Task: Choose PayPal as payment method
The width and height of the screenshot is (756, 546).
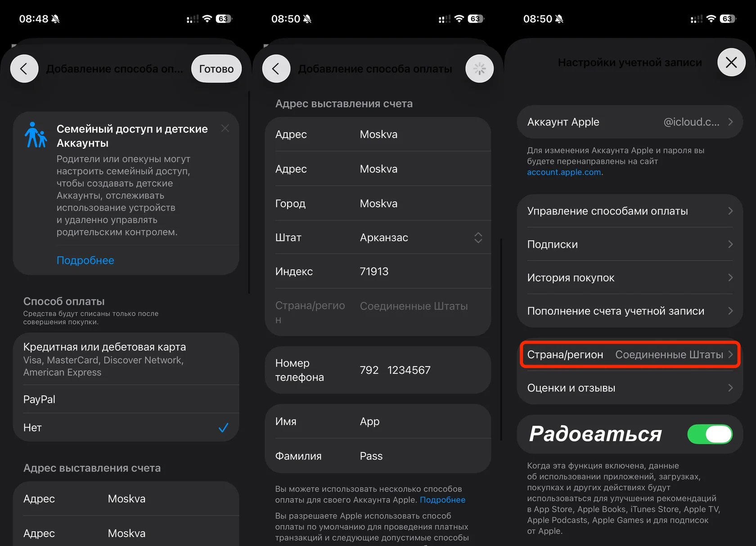Action: [126, 399]
